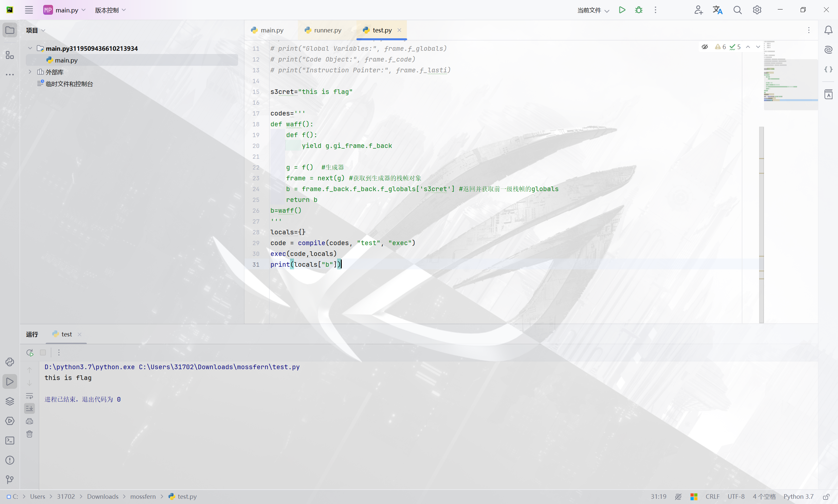Select main.py file in project tree
The image size is (838, 504).
(132, 60)
